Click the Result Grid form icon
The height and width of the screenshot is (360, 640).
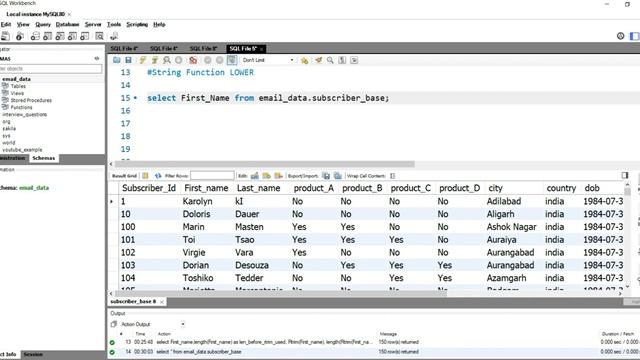click(145, 176)
